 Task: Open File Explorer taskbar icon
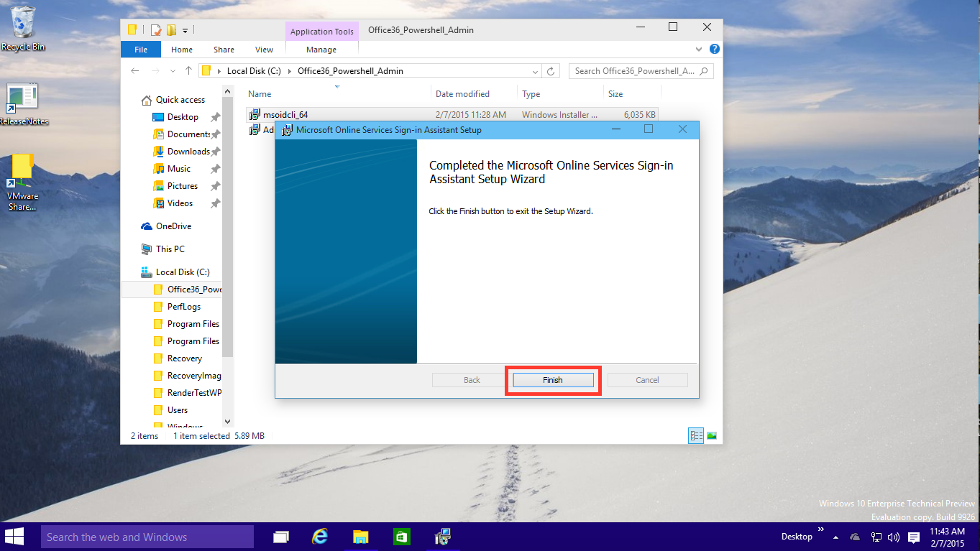pos(361,537)
